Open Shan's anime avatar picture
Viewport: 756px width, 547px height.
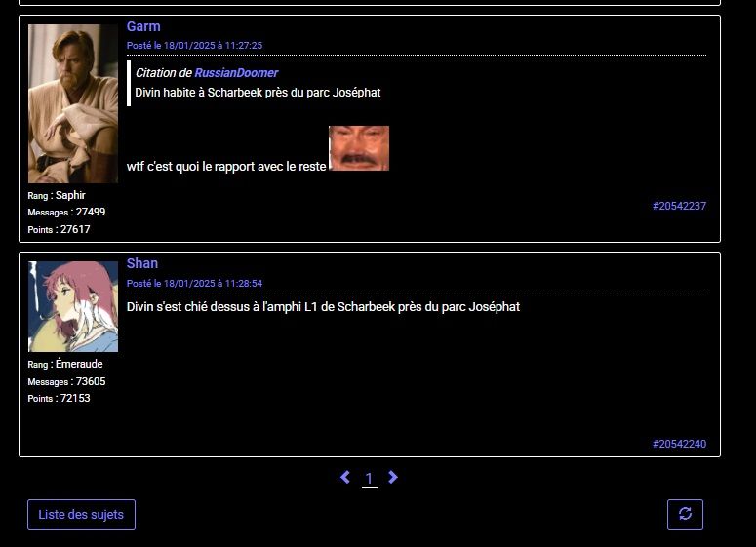[x=73, y=306]
